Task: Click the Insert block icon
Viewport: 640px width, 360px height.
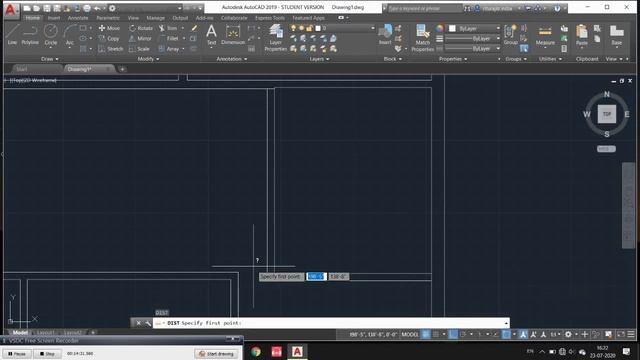Action: (385, 34)
